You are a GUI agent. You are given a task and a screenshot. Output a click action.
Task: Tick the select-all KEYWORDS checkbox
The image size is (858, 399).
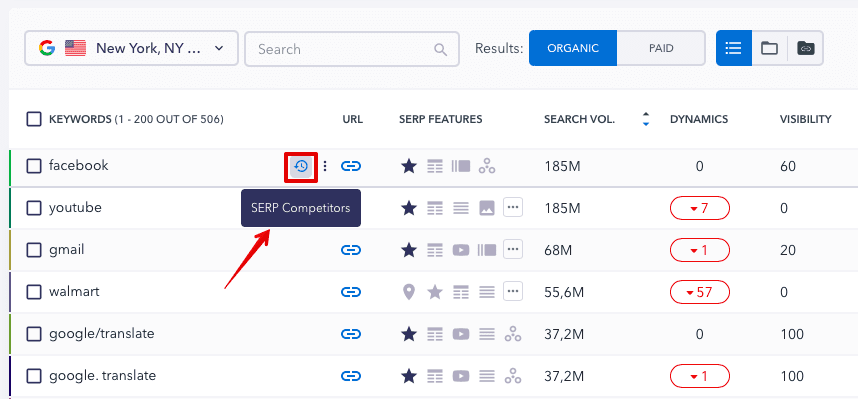click(34, 119)
